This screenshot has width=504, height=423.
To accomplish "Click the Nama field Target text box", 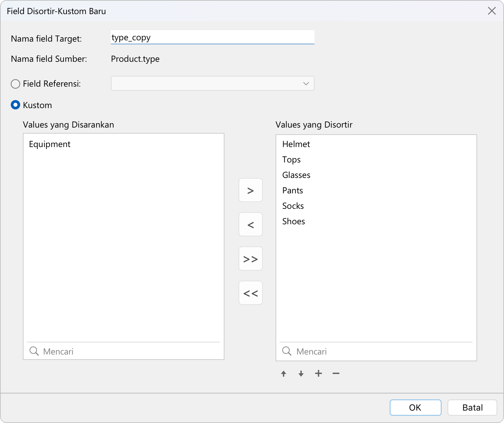I will (212, 37).
